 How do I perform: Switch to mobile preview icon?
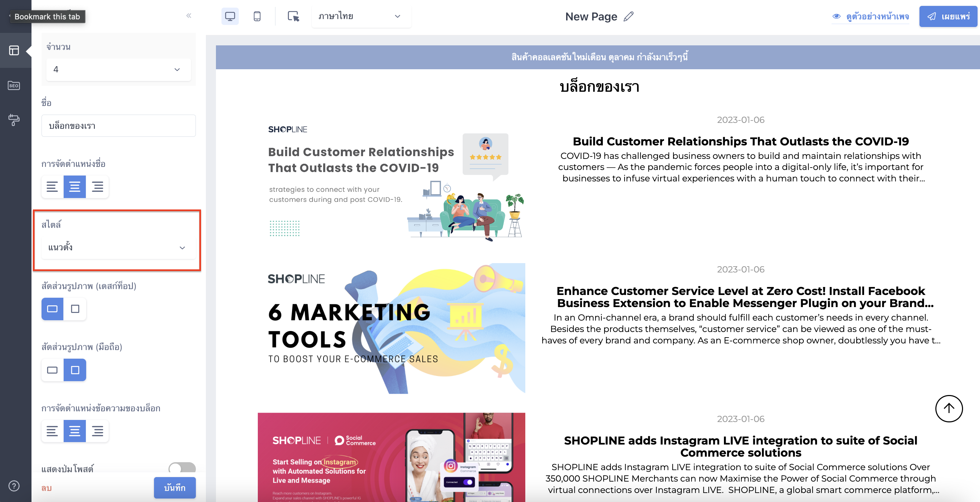click(257, 16)
